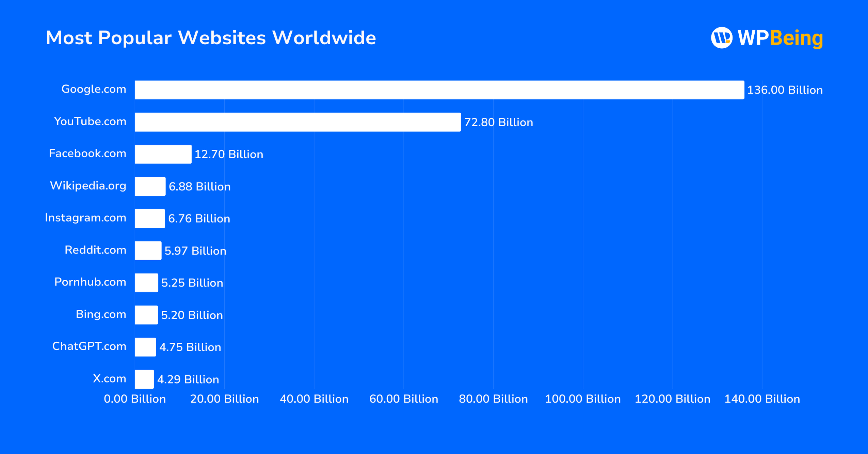Click the Wikipedia.org bar

(x=150, y=187)
